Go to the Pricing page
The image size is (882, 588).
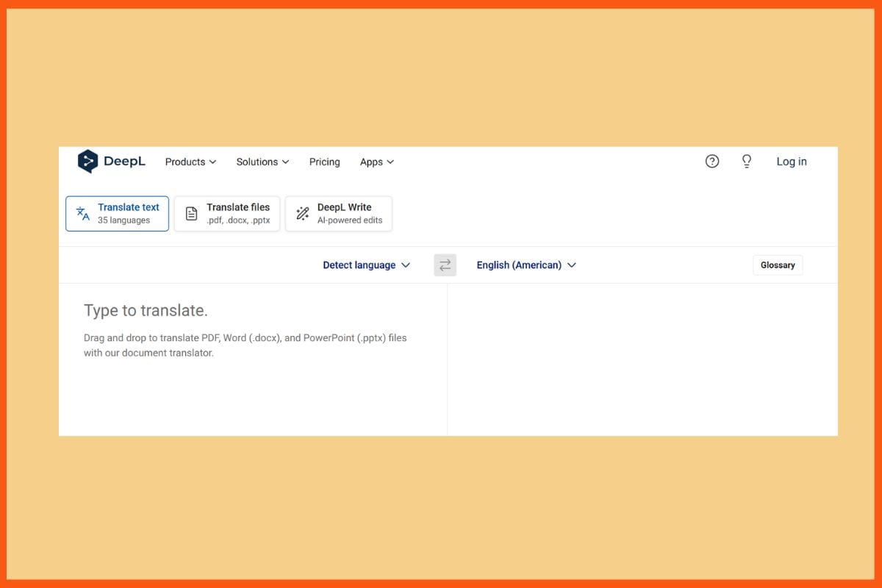pyautogui.click(x=324, y=162)
